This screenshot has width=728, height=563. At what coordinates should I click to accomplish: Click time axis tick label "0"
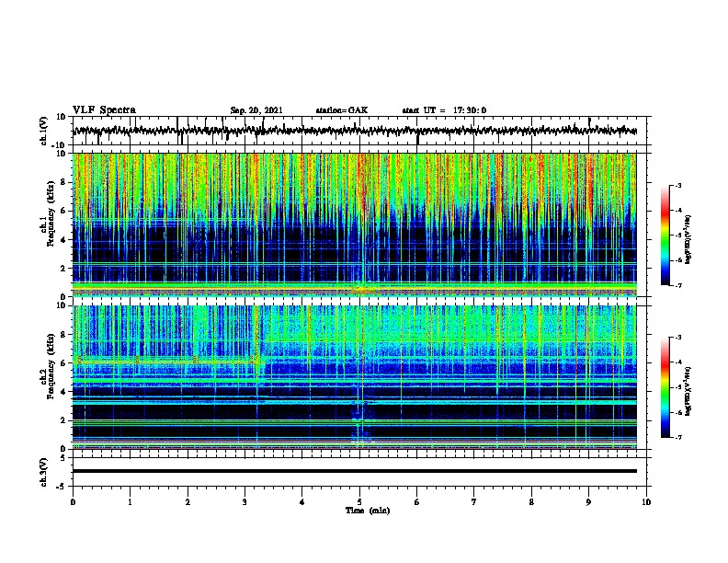tap(73, 501)
